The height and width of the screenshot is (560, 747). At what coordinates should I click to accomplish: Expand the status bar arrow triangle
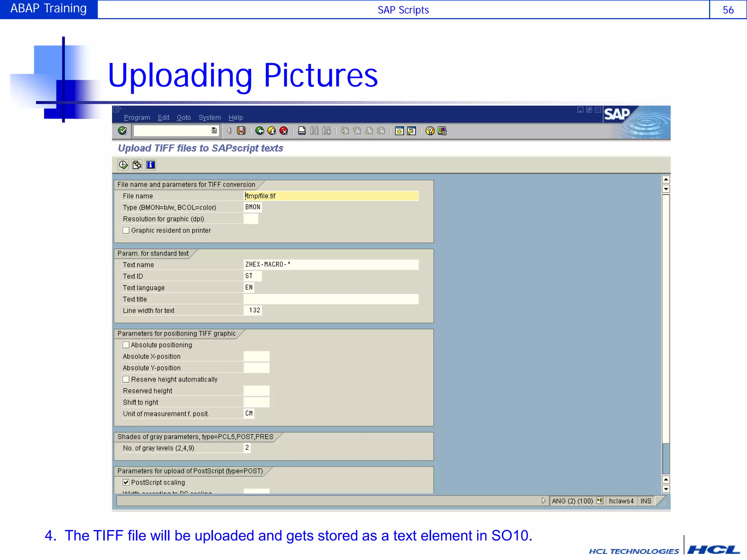543,501
